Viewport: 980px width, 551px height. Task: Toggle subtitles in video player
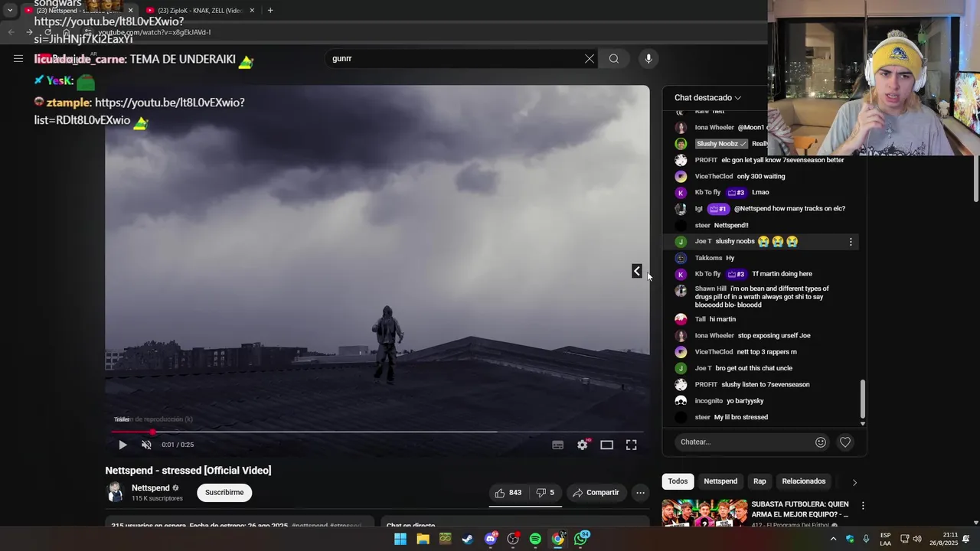(558, 445)
